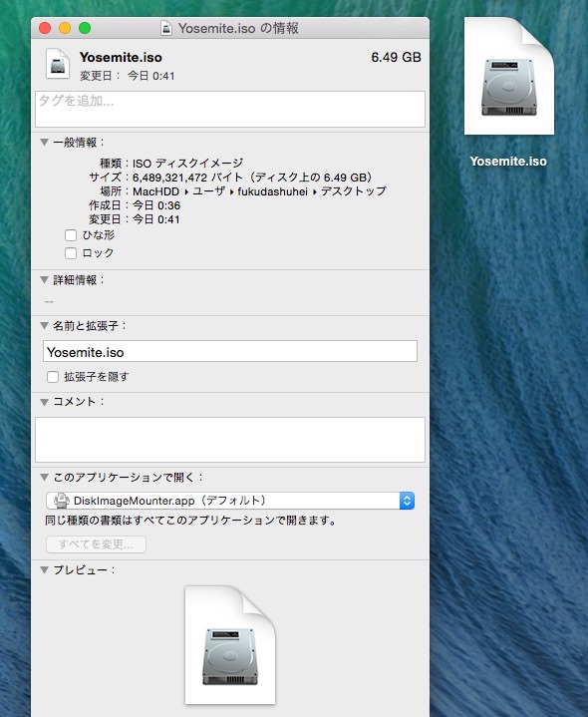
Task: Click the タグを追加 tag field
Action: tap(230, 110)
